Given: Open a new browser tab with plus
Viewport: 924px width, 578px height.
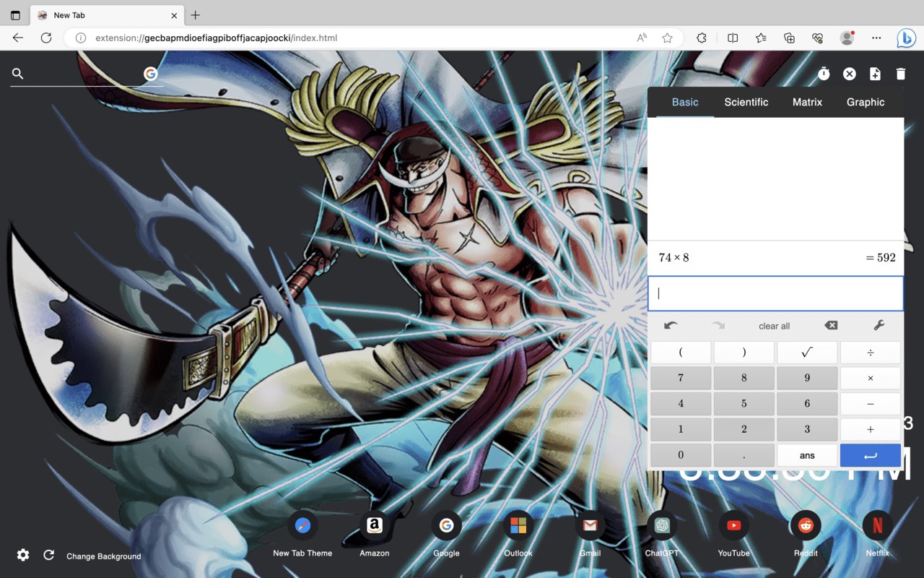Looking at the screenshot, I should coord(196,15).
